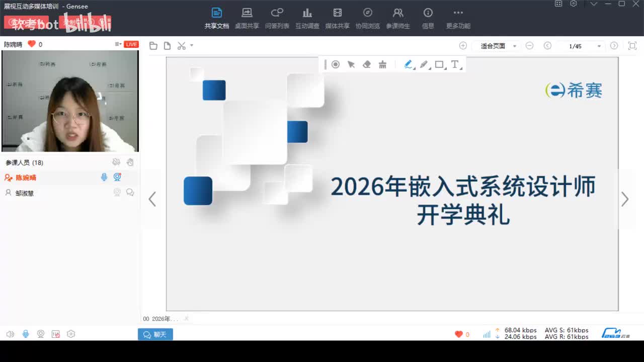Screen dimensions: 644x362
Task: Toggle camera in bottom bar
Action: click(x=41, y=334)
